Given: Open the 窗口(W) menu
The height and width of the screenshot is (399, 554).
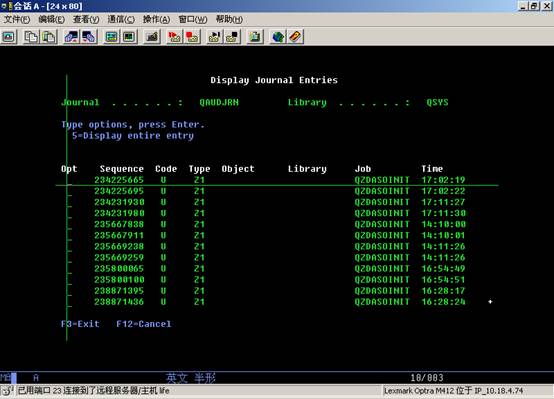Looking at the screenshot, I should click(193, 19).
